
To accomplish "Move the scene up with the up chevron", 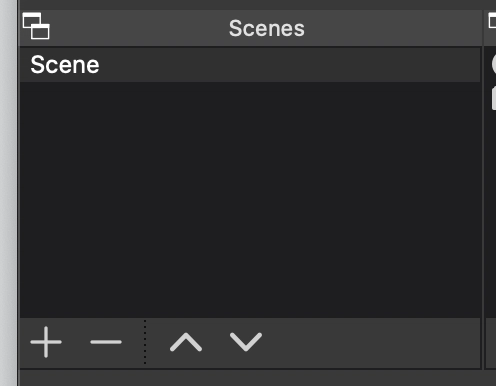I will pyautogui.click(x=186, y=342).
